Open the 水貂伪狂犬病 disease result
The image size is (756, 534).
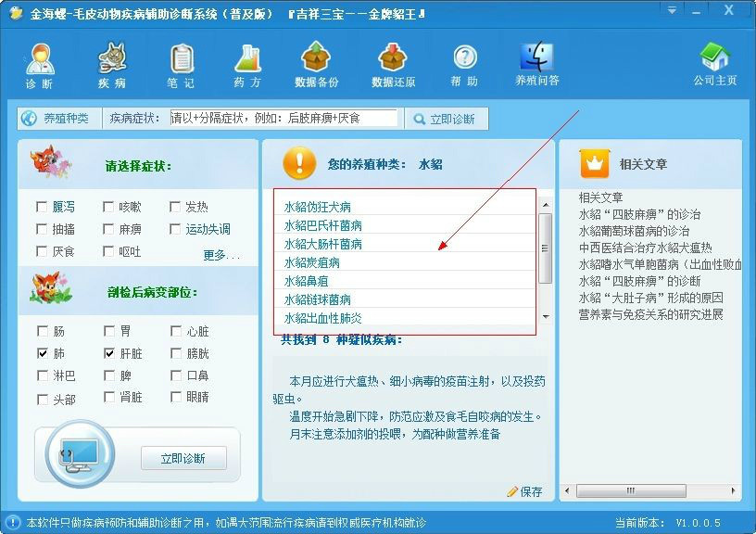point(318,207)
